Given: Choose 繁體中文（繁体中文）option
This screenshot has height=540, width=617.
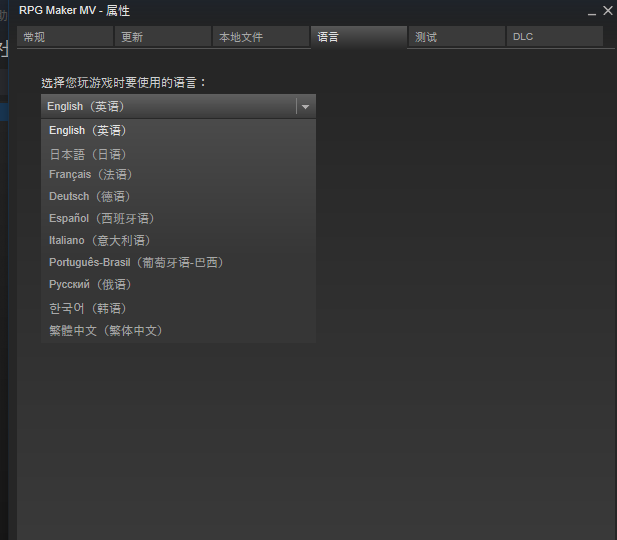Looking at the screenshot, I should [178, 331].
